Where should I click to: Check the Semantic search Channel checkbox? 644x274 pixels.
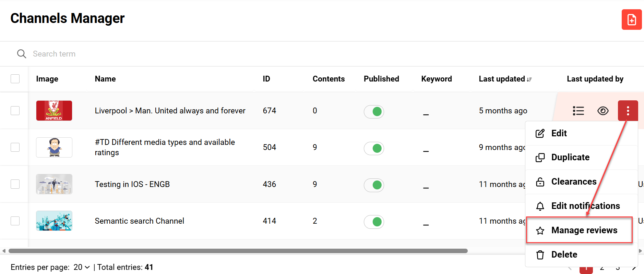pyautogui.click(x=15, y=221)
